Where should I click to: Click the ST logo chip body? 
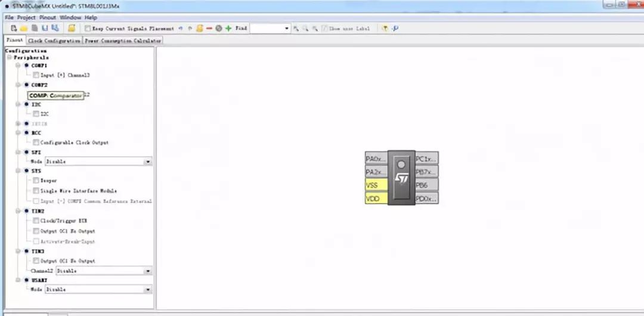[x=401, y=178]
